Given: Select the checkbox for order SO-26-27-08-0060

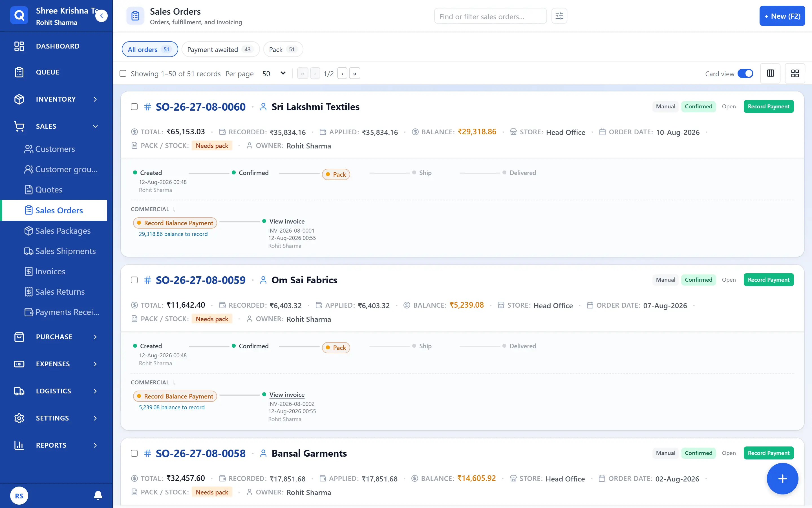Looking at the screenshot, I should 134,107.
